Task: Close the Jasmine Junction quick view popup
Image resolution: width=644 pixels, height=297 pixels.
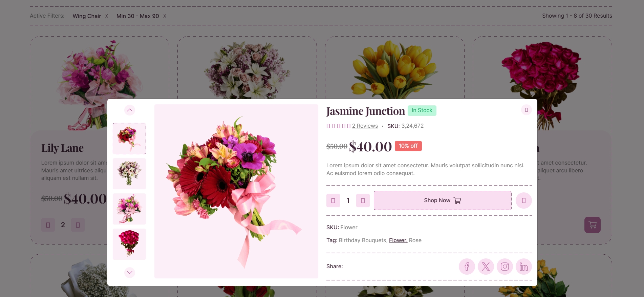Action: (x=526, y=110)
